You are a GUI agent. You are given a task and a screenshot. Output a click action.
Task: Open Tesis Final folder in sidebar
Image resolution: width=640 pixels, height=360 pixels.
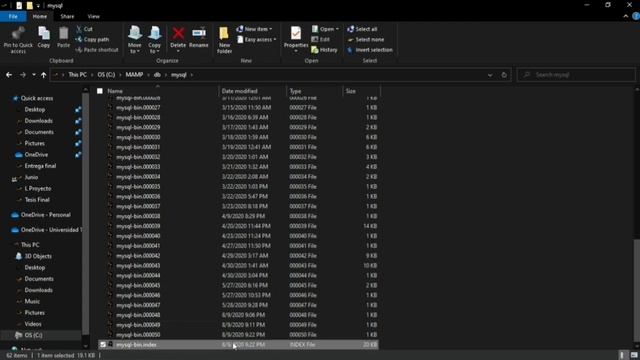point(37,200)
